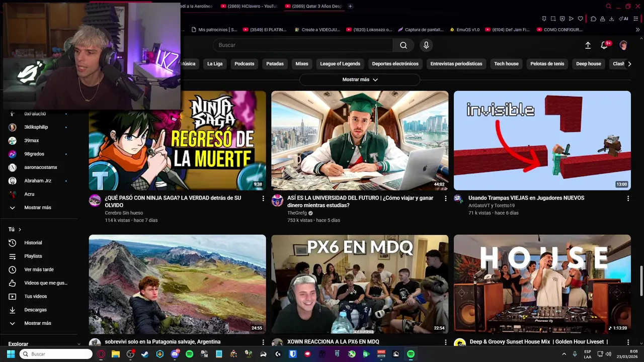Open options menu for Trampas VIEJAS video

[627, 199]
